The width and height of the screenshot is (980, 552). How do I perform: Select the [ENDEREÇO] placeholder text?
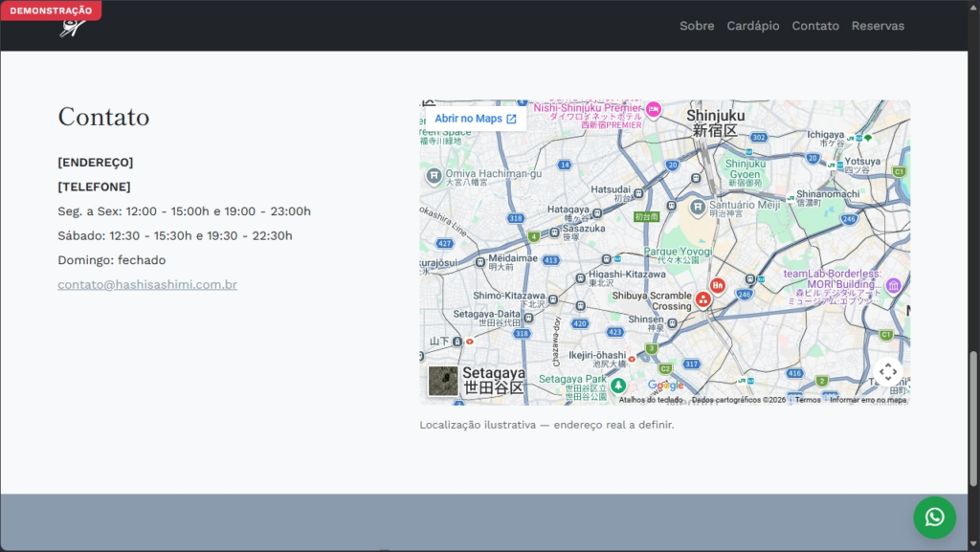tap(96, 163)
